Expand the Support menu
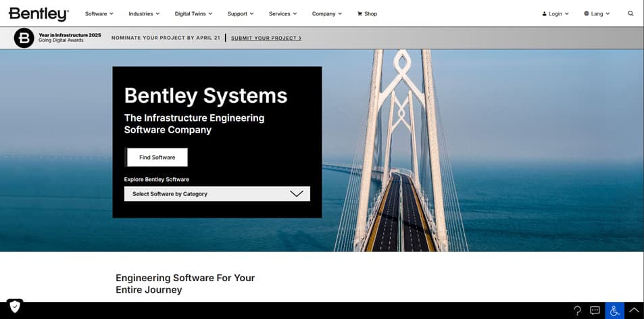 [241, 14]
